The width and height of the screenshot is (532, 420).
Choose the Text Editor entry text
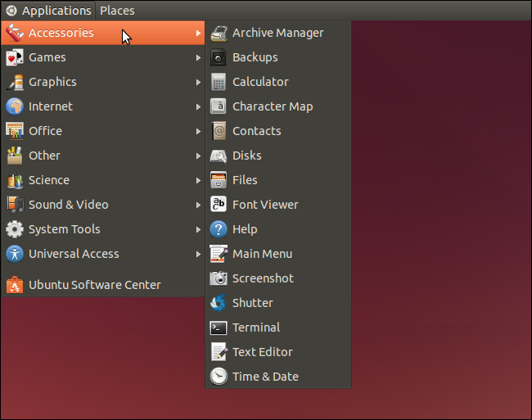(262, 352)
